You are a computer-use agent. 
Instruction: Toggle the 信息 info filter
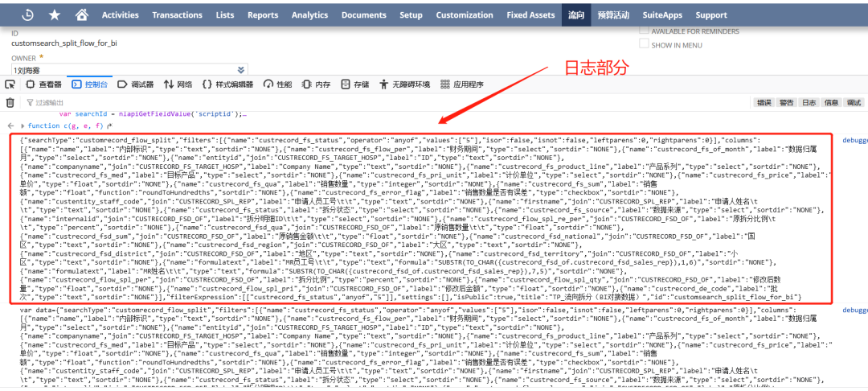point(832,102)
